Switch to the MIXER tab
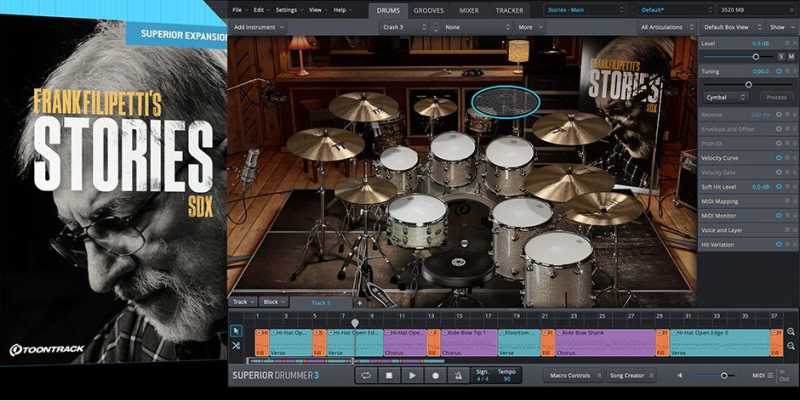Screen dimensions: 800x401 [x=469, y=10]
